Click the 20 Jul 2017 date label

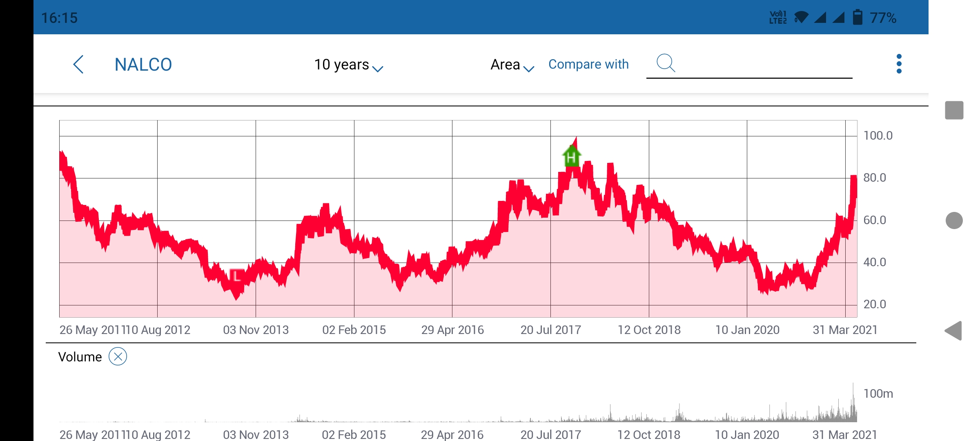click(x=550, y=330)
